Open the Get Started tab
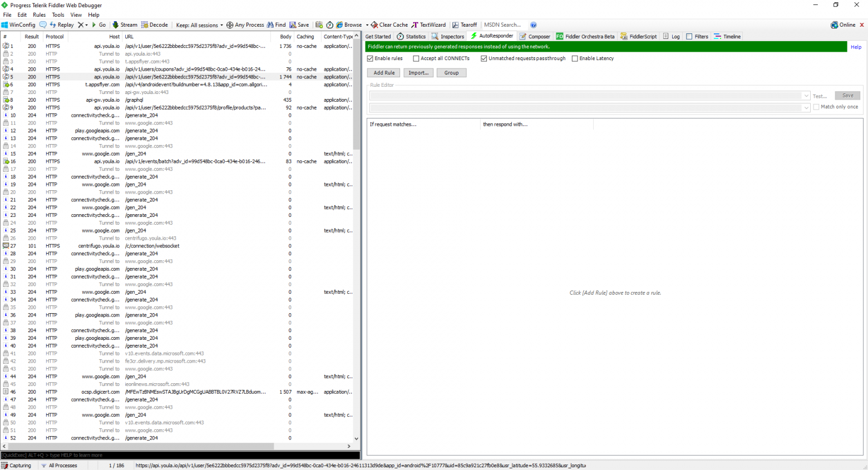 click(x=378, y=37)
